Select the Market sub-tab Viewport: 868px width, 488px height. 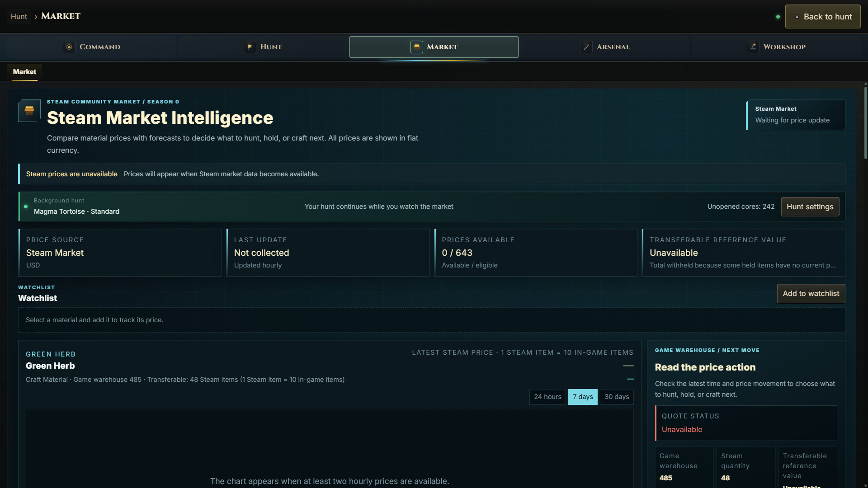(x=24, y=72)
